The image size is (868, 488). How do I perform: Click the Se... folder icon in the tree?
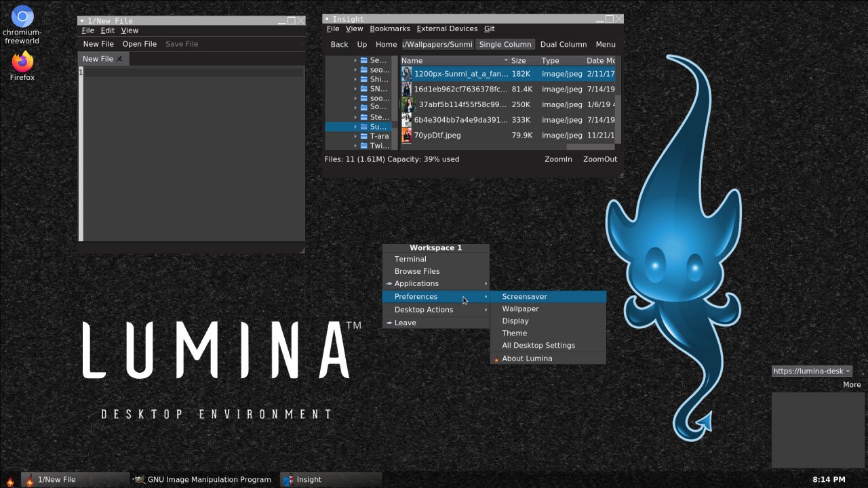(364, 60)
